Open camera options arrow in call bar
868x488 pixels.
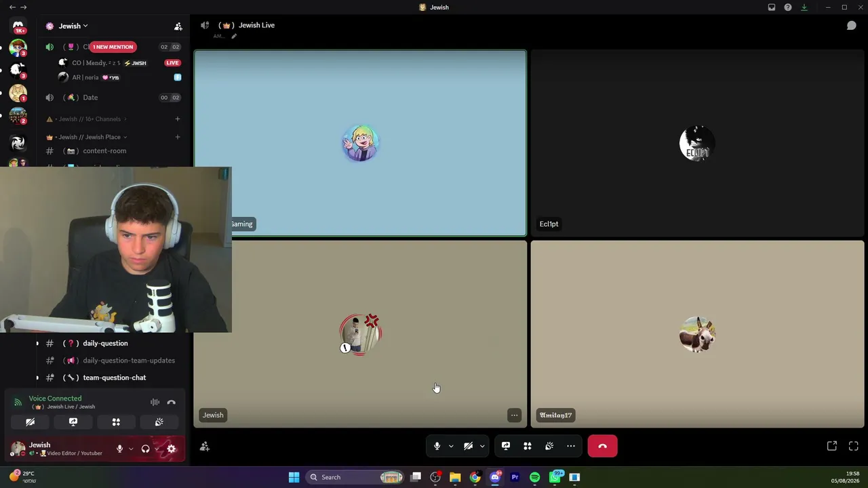point(482,446)
